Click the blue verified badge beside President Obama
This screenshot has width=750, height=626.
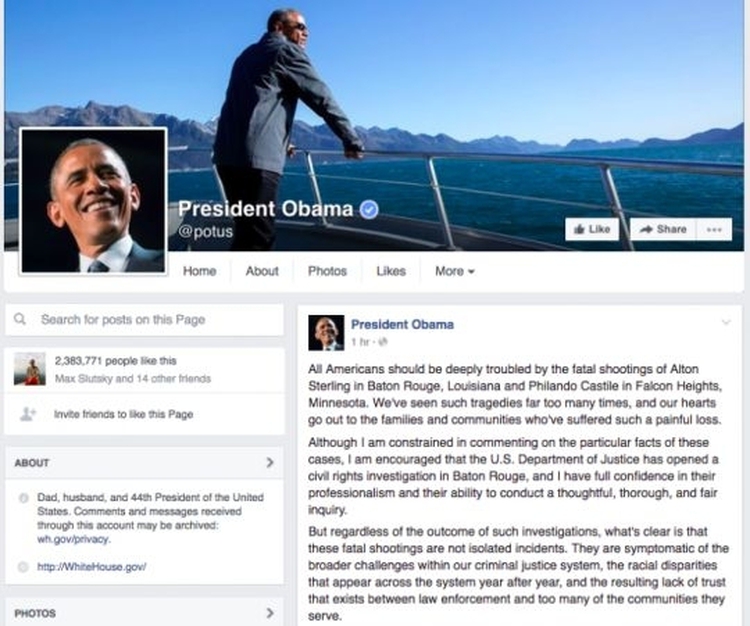pyautogui.click(x=369, y=209)
